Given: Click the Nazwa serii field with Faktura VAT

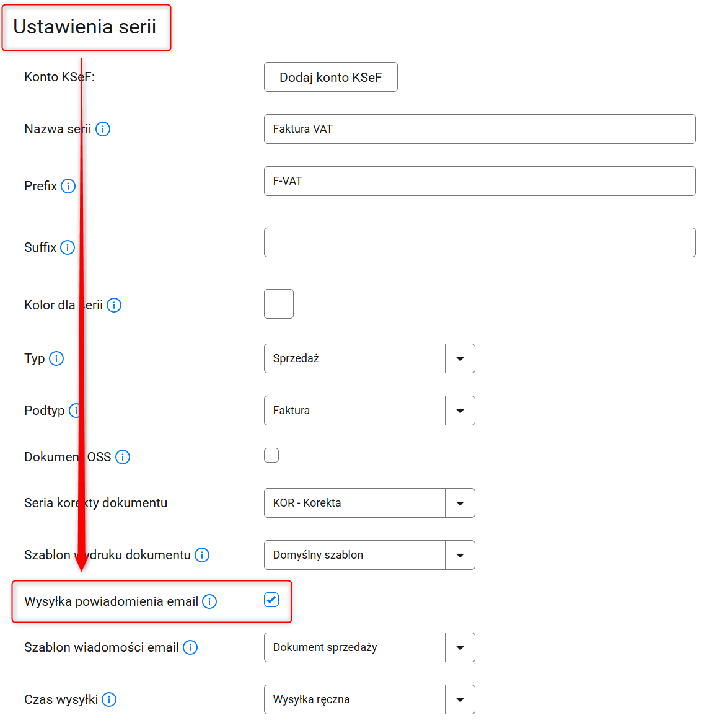Looking at the screenshot, I should [479, 129].
